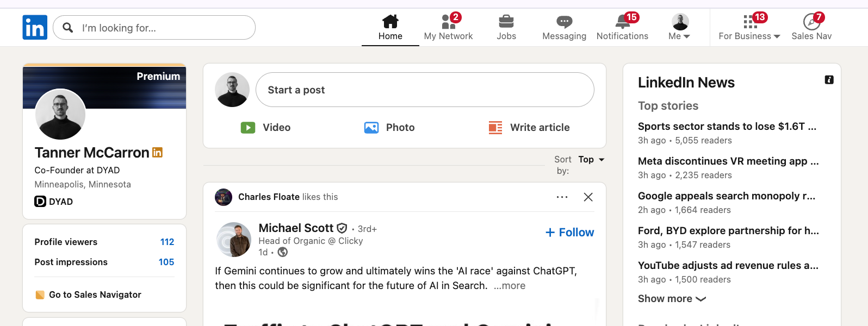Expand Show more news stories
Screen dimensions: 868x326
672,299
